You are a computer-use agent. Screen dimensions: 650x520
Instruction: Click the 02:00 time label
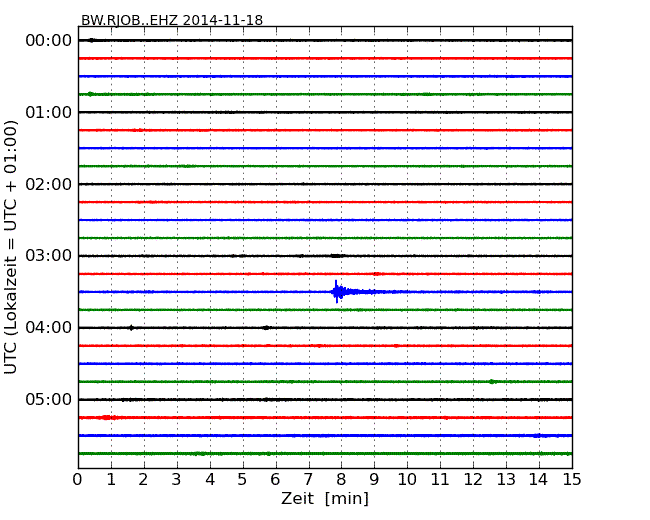click(x=49, y=184)
